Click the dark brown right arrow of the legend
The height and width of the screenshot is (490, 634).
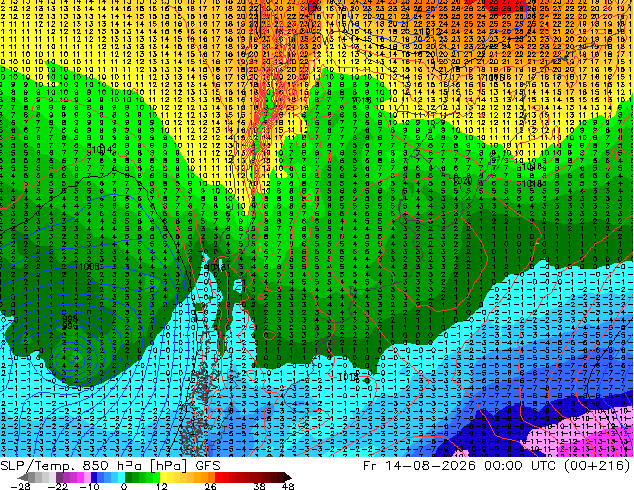[287, 477]
